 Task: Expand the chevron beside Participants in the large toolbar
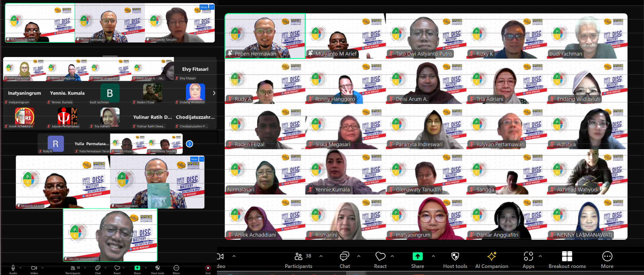pyautogui.click(x=321, y=256)
